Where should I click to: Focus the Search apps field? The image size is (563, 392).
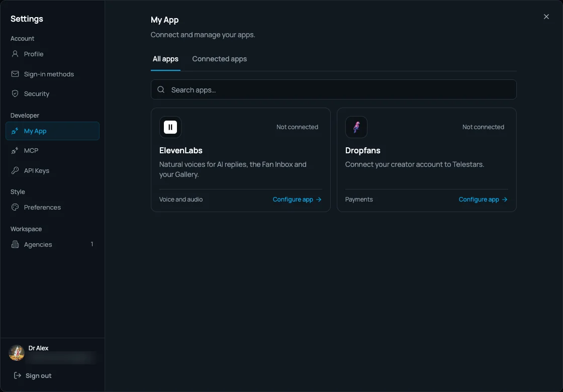click(x=334, y=89)
